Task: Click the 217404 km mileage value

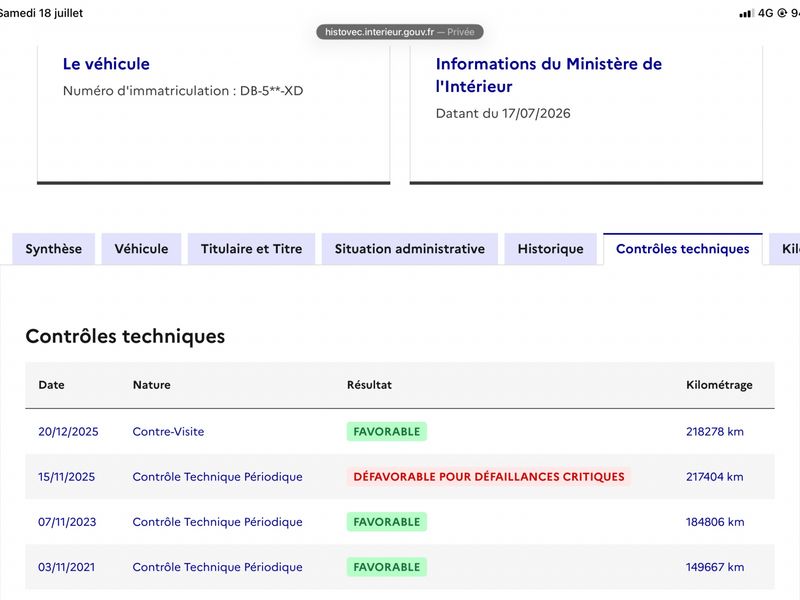Action: (715, 477)
